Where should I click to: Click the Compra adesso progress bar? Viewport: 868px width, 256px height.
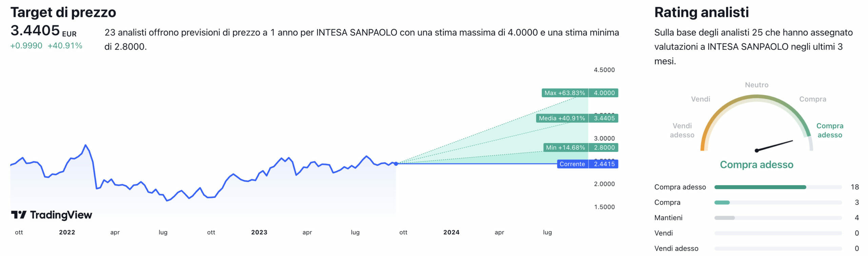(x=778, y=187)
